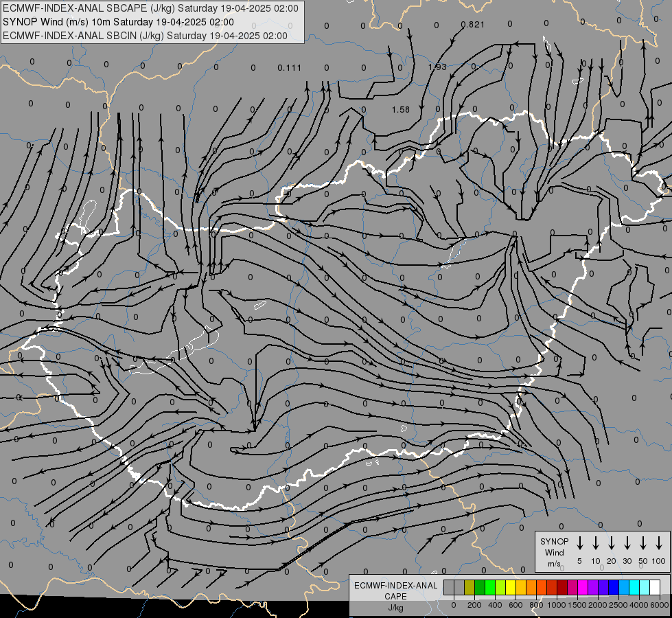Image resolution: width=672 pixels, height=618 pixels.
Task: Click the 5 label in wind legend
Action: tap(579, 561)
